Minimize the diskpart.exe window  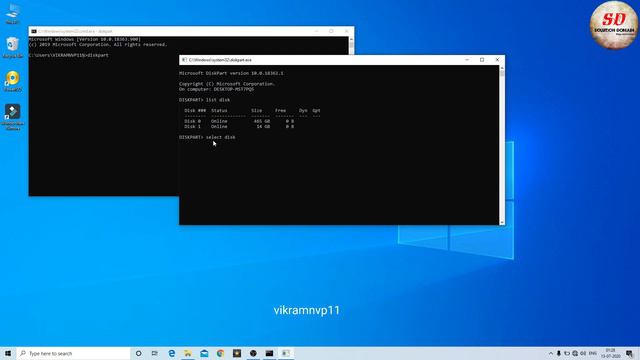click(467, 60)
